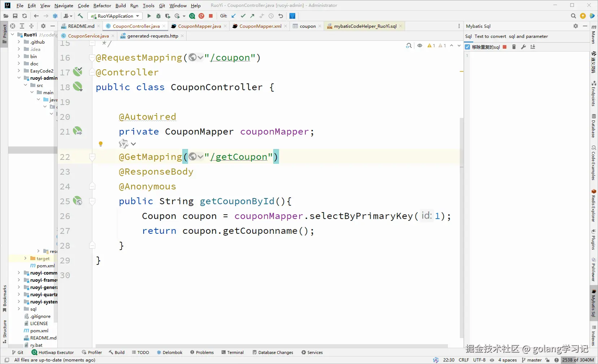Toggle the Redis Explorer tool window
Viewport: 598px width, 364px height.
pos(593,205)
